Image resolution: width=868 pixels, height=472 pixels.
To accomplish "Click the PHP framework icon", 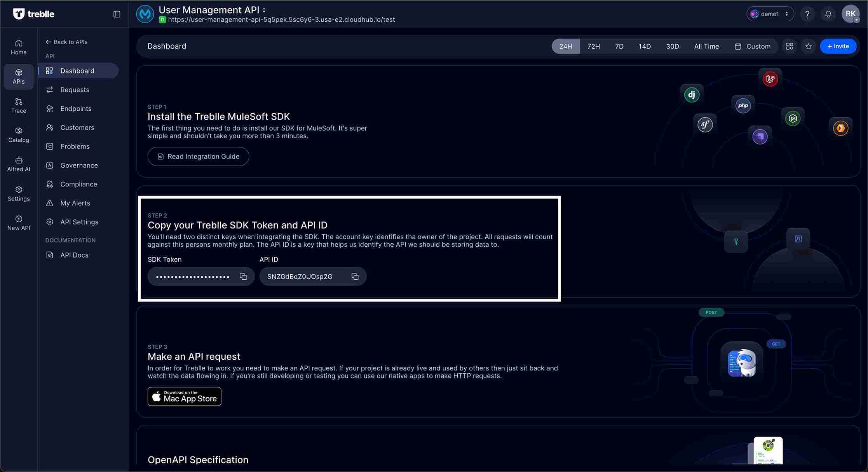I will (743, 106).
